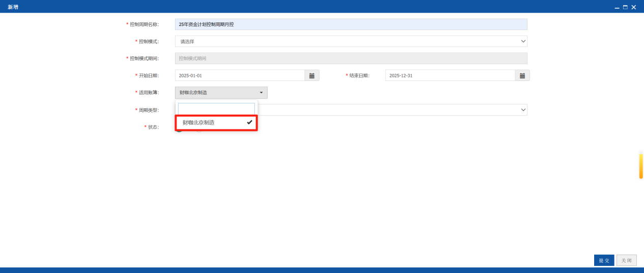Minimize the 新增 dialog window

tap(617, 7)
